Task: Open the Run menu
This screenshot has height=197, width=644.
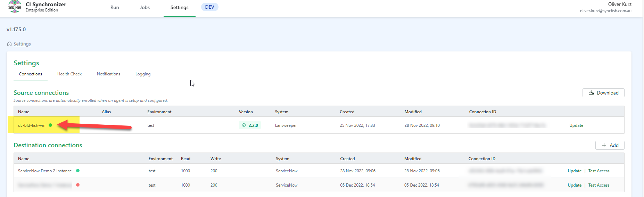Action: pyautogui.click(x=115, y=7)
